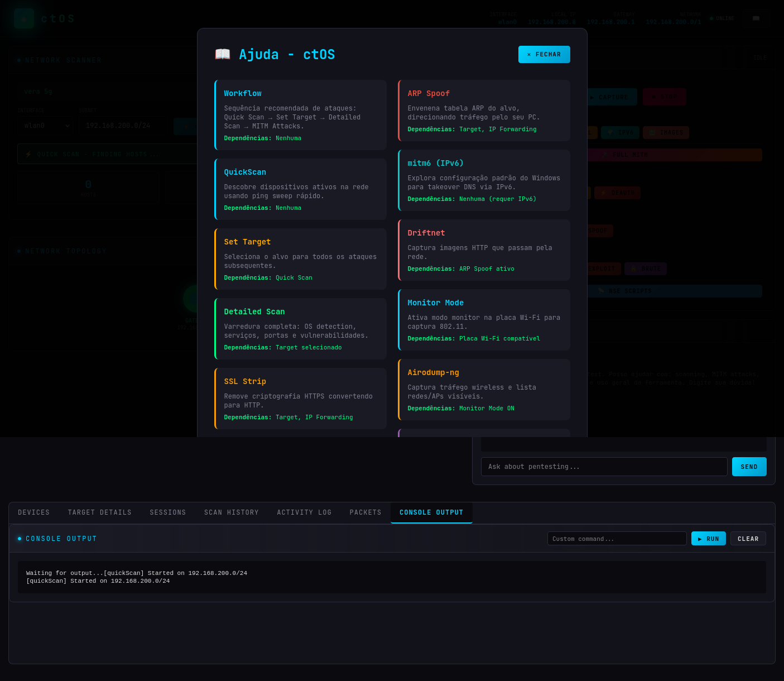Image resolution: width=784 pixels, height=681 pixels.
Task: Send the chat message with the SEND button
Action: pyautogui.click(x=749, y=467)
